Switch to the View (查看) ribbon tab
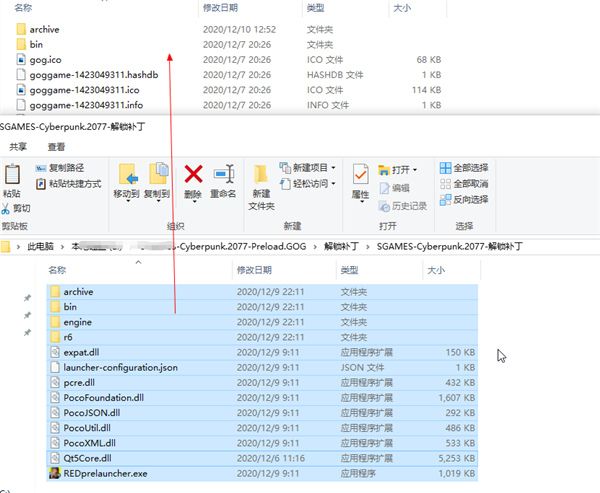The height and width of the screenshot is (493, 600). 56,146
